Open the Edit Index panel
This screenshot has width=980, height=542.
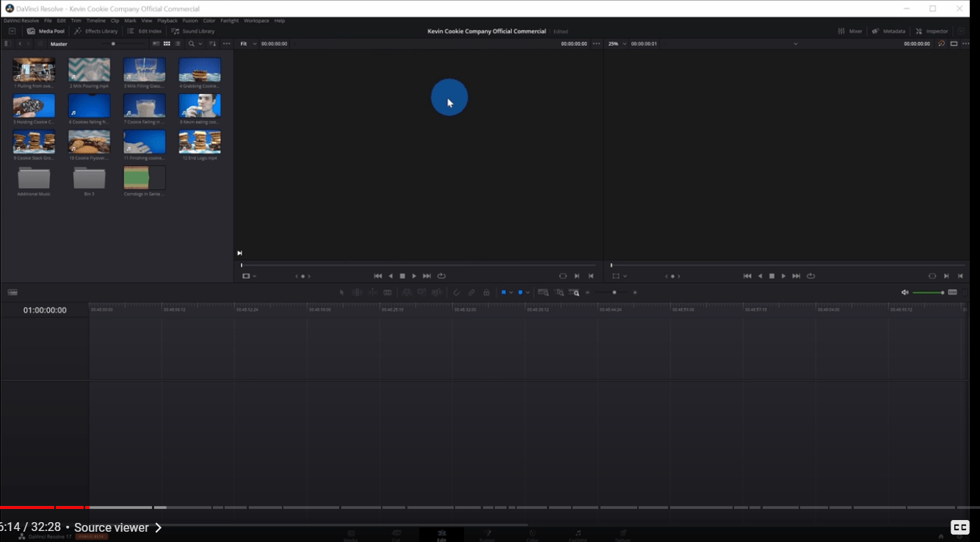click(145, 32)
